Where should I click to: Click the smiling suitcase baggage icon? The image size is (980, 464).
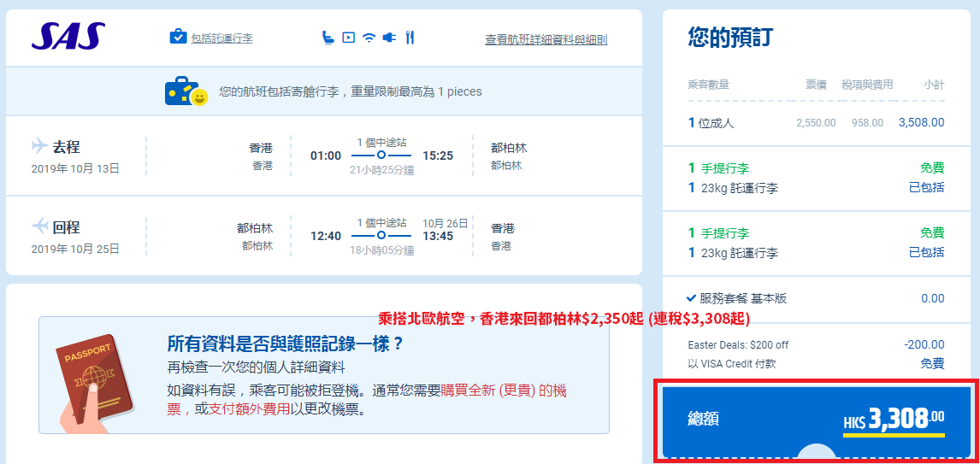click(186, 91)
